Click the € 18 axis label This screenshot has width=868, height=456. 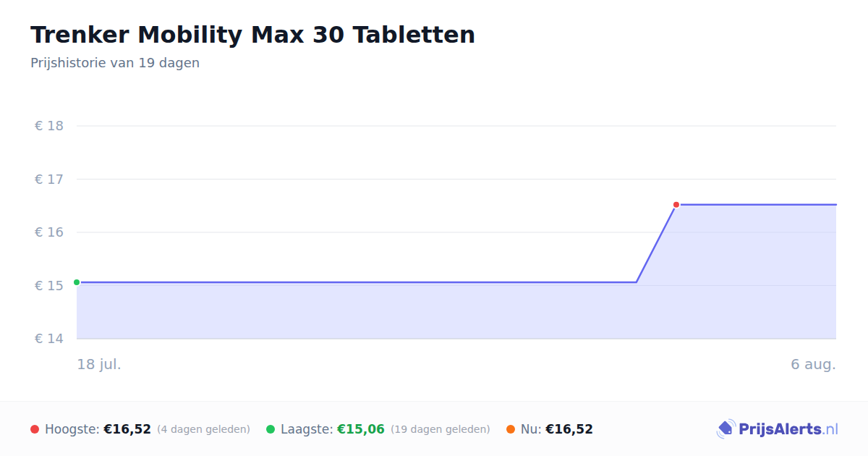pyautogui.click(x=49, y=126)
